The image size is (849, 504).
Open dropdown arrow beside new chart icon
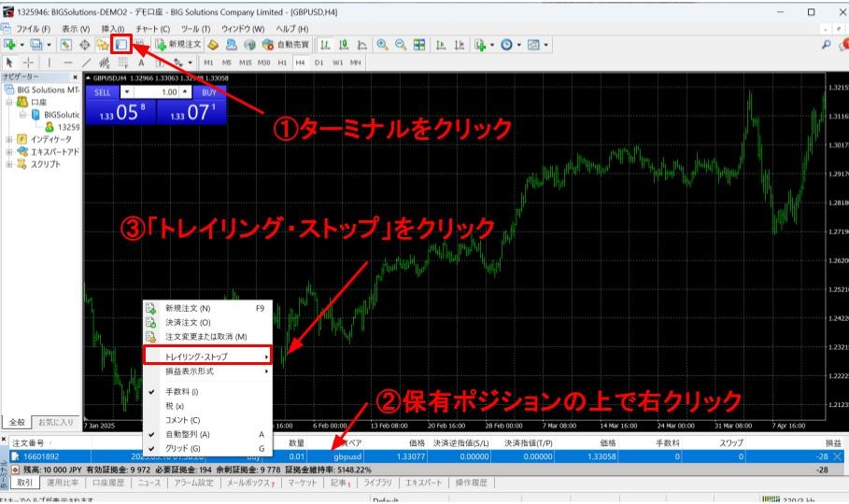(22, 45)
